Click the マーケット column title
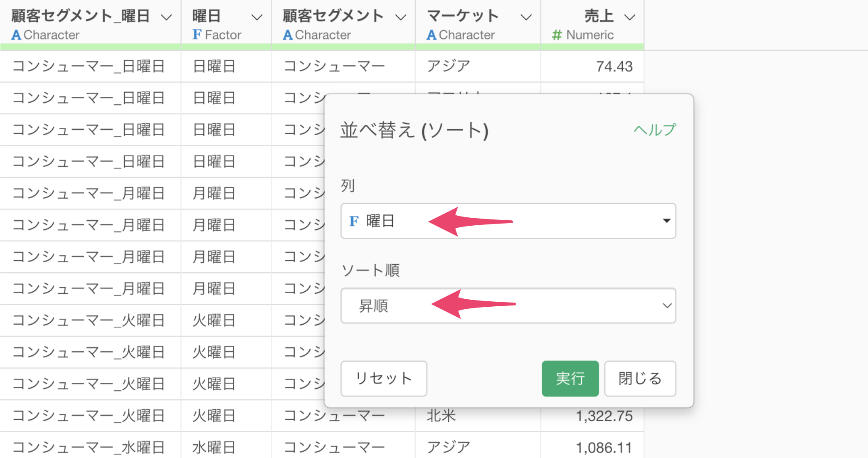868x458 pixels. point(463,16)
